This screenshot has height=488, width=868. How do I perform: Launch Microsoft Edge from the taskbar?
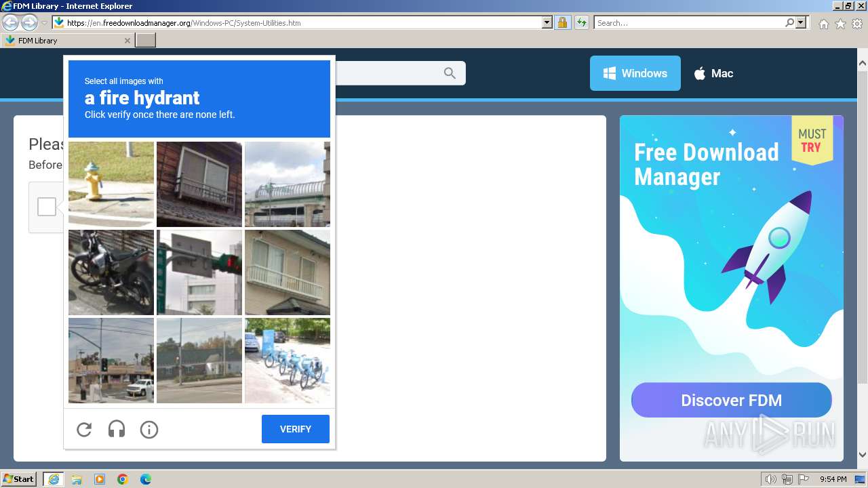click(146, 479)
